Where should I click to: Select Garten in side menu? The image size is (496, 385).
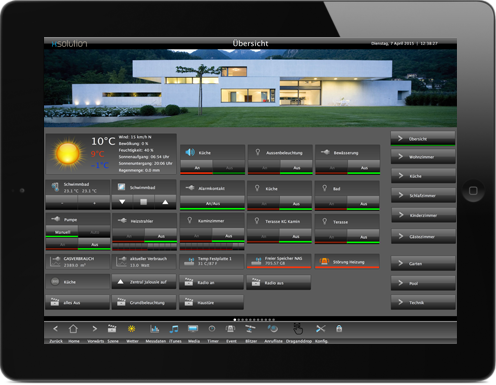coord(423,263)
